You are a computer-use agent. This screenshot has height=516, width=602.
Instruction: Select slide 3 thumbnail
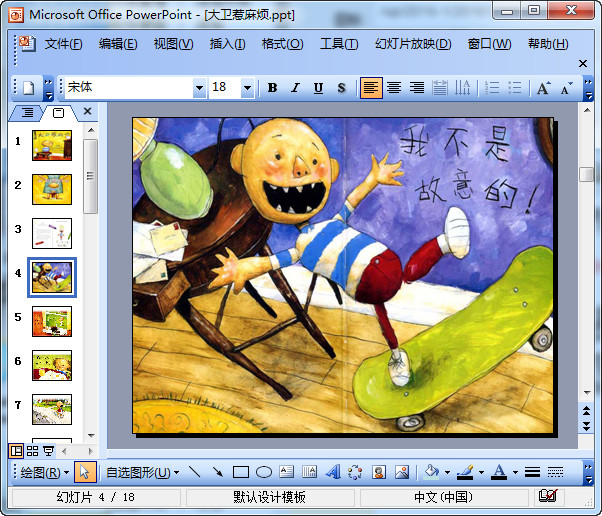[52, 233]
